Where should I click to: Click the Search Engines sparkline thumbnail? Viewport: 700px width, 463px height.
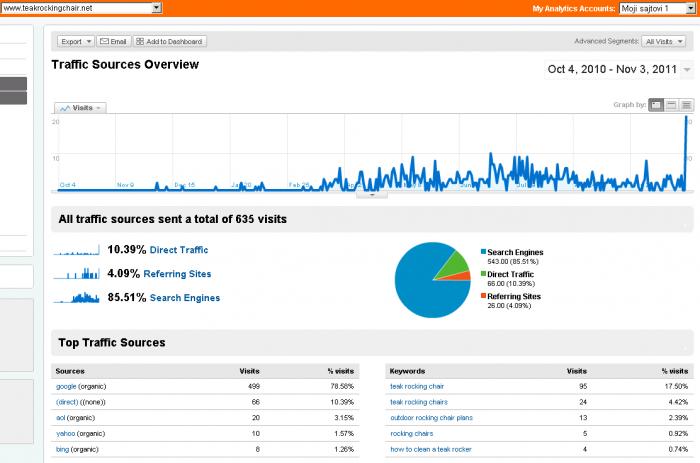(76, 297)
